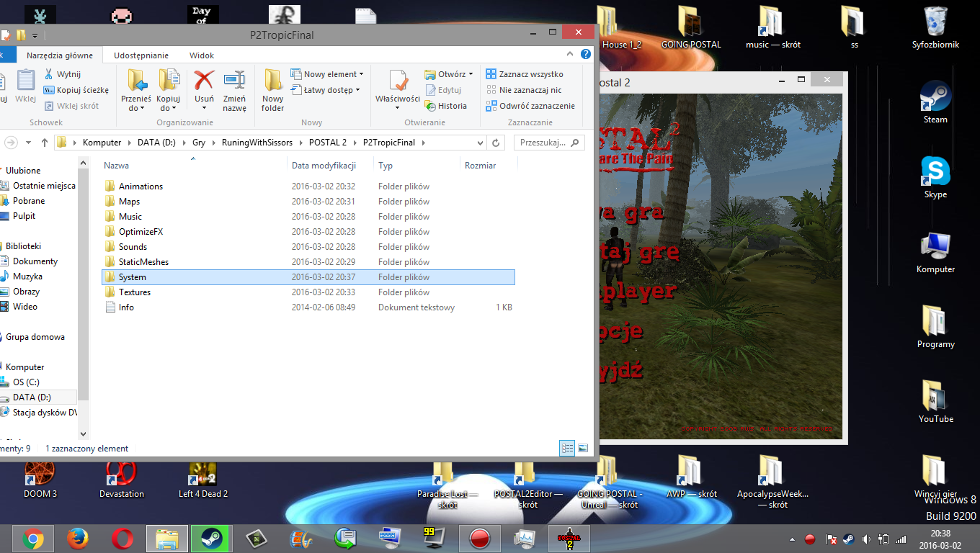Open Dokumenty library in sidebar
The image size is (980, 553).
(x=35, y=261)
